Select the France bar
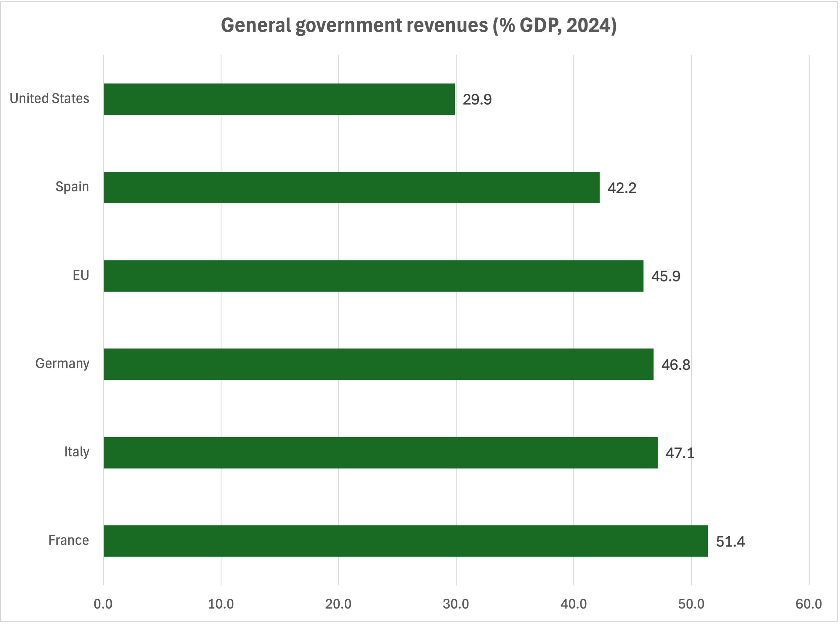 tap(405, 541)
